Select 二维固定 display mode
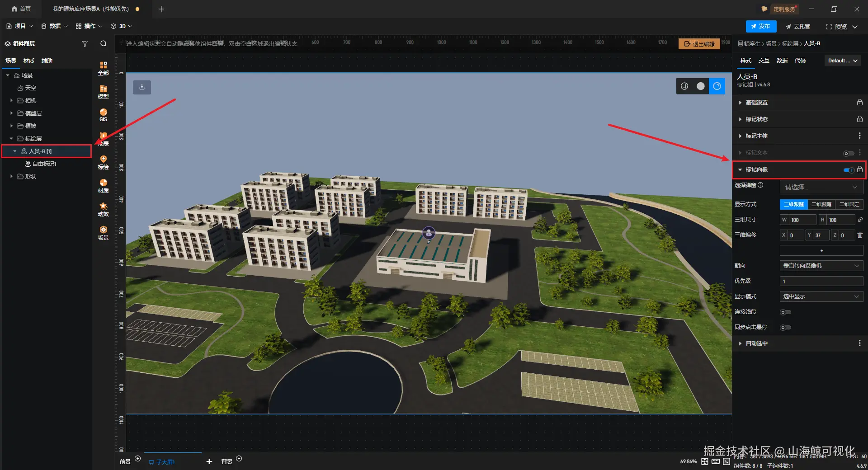868x470 pixels. 849,204
